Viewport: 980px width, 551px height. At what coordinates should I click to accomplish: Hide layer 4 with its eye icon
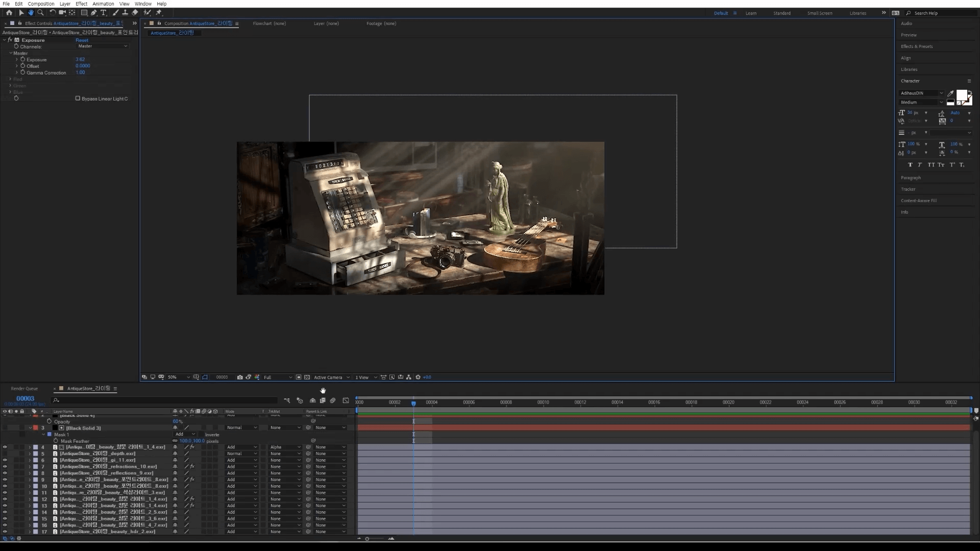(x=5, y=447)
